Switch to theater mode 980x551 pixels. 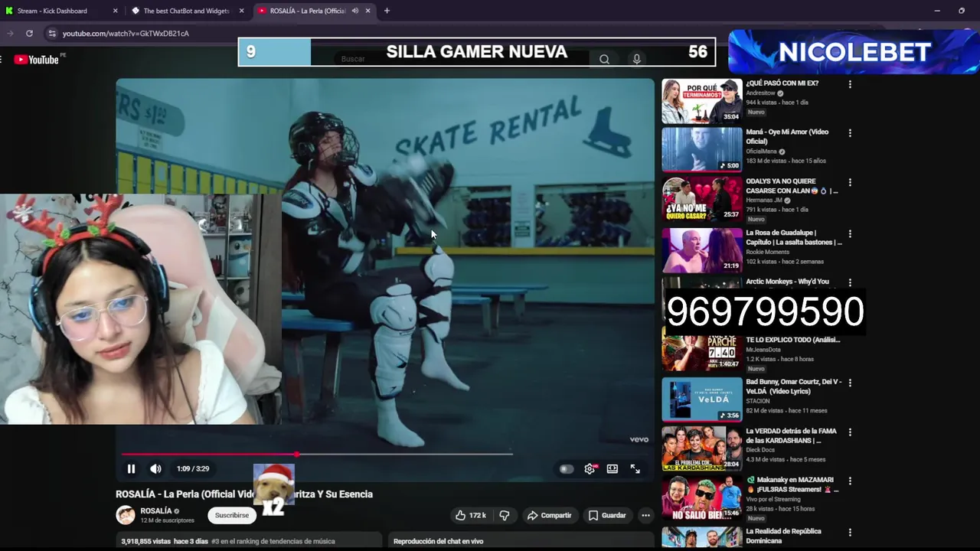tap(612, 469)
